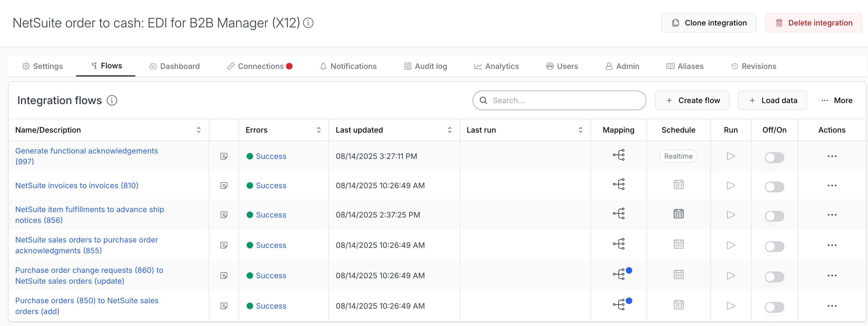The width and height of the screenshot is (868, 326).
Task: Open schedule calendar for invoices (810) flow
Action: coord(679,184)
